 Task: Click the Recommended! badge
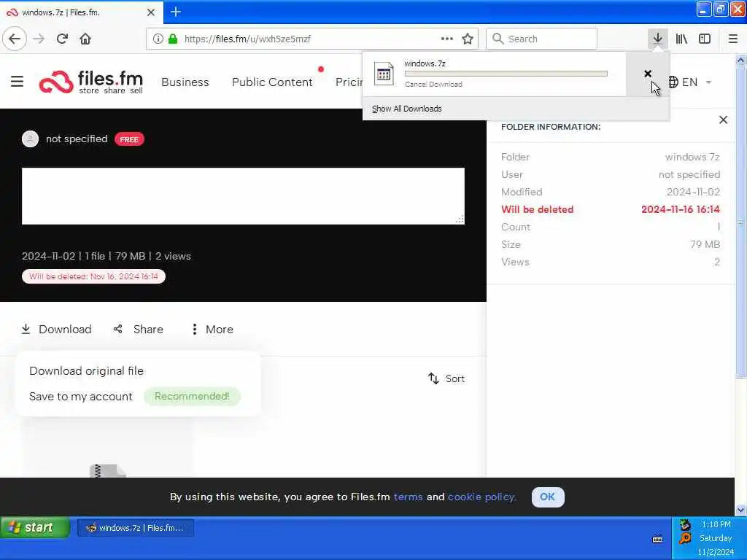(192, 396)
